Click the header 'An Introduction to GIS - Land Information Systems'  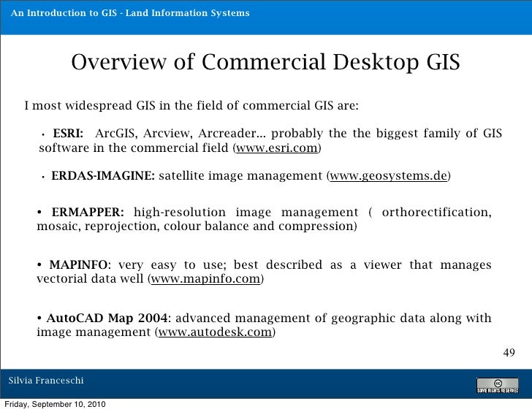point(130,13)
